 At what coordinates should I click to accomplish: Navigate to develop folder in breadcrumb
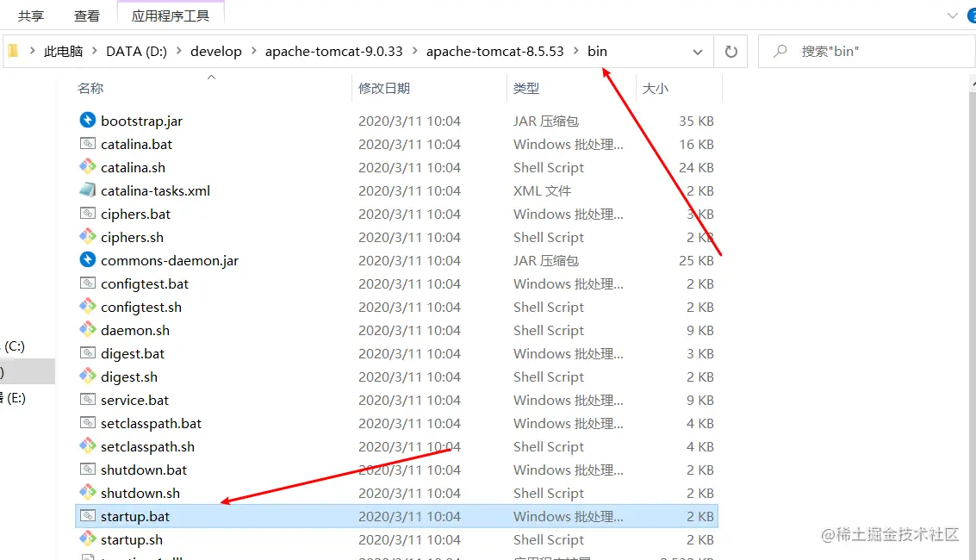[x=216, y=52]
